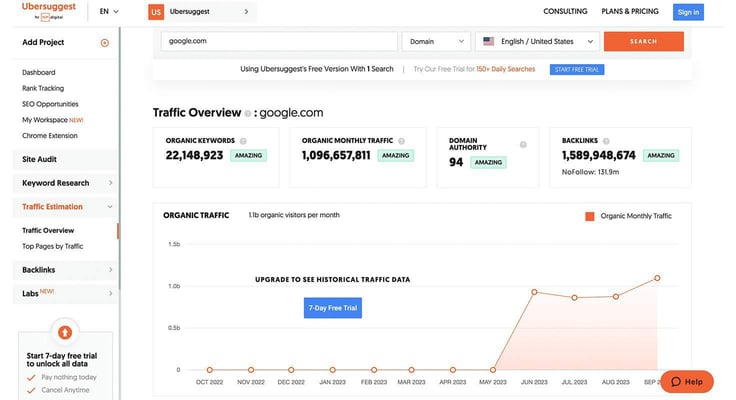Click the organic keywords value 22,148,923
The height and width of the screenshot is (400, 736).
click(194, 155)
